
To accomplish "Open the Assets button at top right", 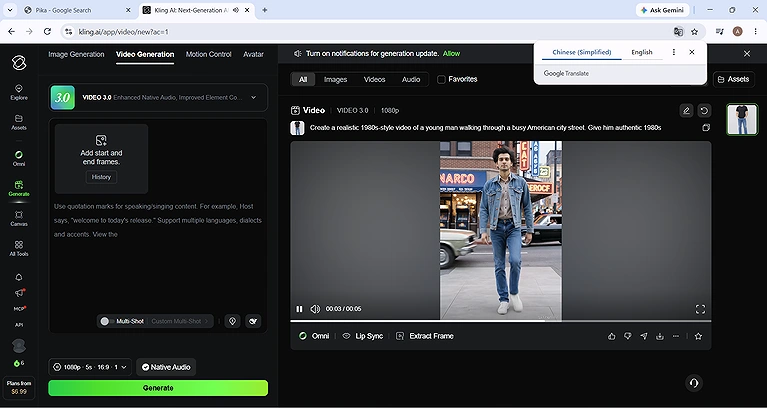I will (734, 79).
